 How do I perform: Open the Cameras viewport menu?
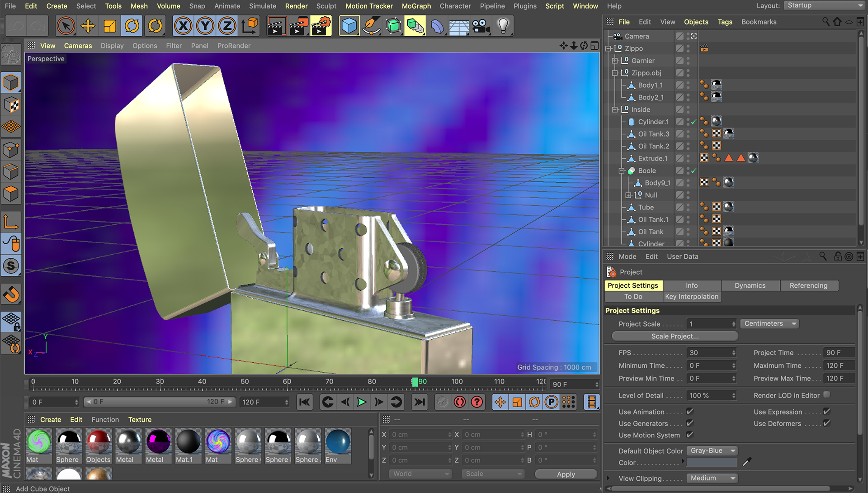[78, 46]
